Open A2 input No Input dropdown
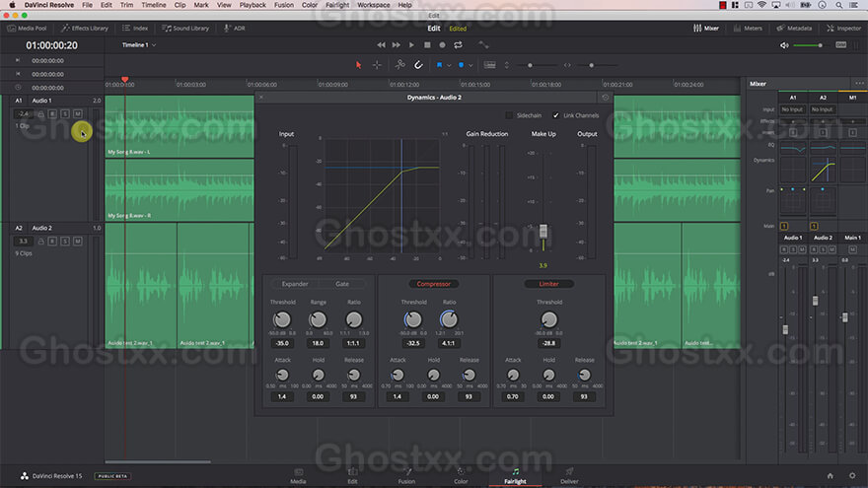The height and width of the screenshot is (488, 868). (x=822, y=109)
